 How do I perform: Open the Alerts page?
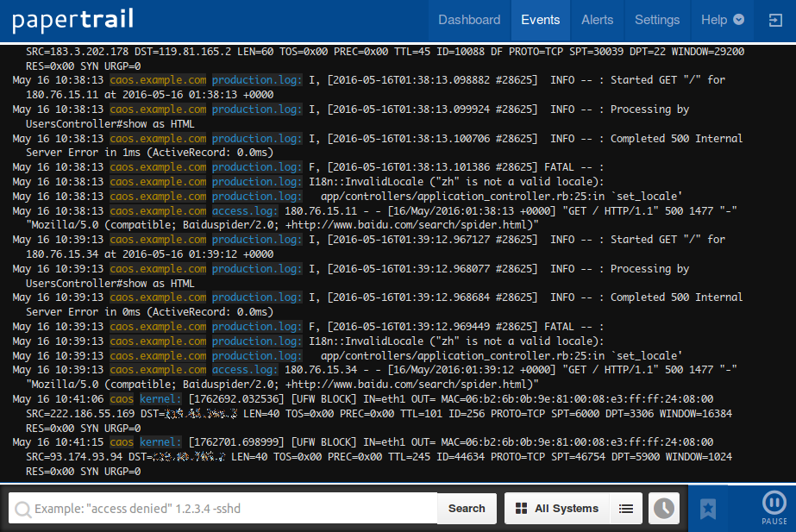(598, 20)
